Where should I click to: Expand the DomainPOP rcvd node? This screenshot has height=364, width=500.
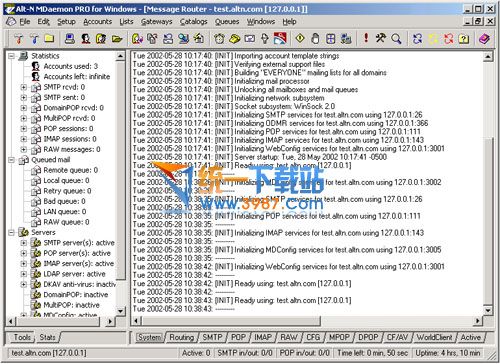(x=23, y=108)
